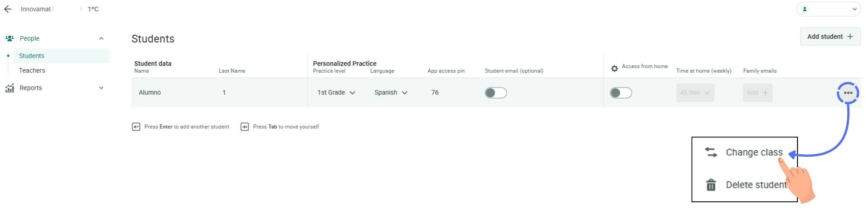
Task: Click the Alumno name field
Action: pyautogui.click(x=150, y=92)
